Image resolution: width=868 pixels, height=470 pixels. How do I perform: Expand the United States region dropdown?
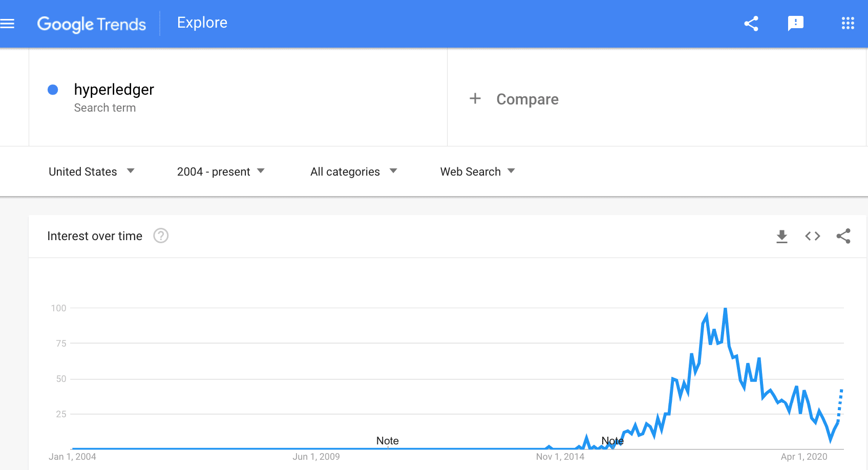[92, 172]
